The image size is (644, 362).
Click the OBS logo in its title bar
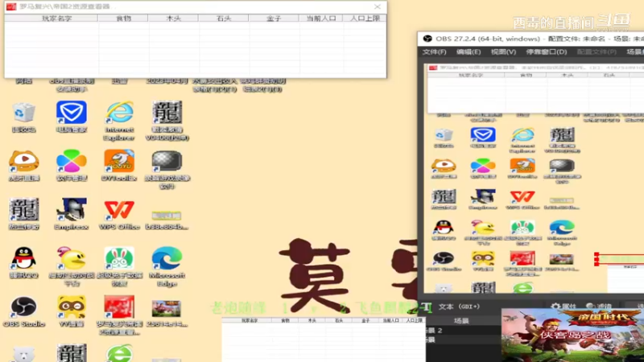427,39
